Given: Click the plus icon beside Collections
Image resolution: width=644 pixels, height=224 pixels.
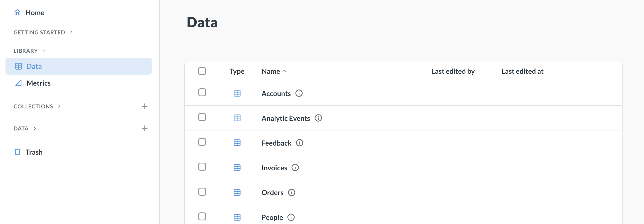Looking at the screenshot, I should tap(144, 106).
